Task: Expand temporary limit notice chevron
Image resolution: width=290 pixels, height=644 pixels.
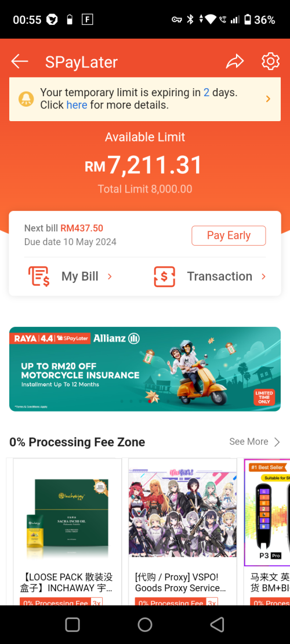Action: pyautogui.click(x=268, y=99)
